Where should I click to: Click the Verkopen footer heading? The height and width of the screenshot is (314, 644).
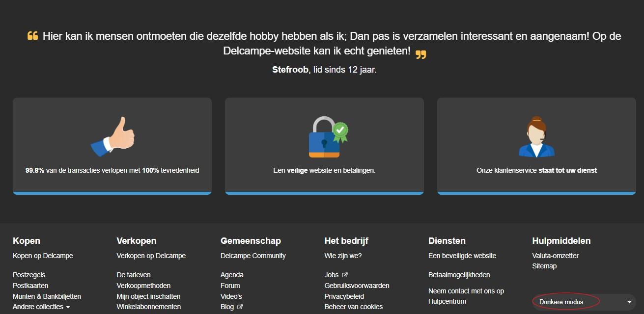pos(137,241)
